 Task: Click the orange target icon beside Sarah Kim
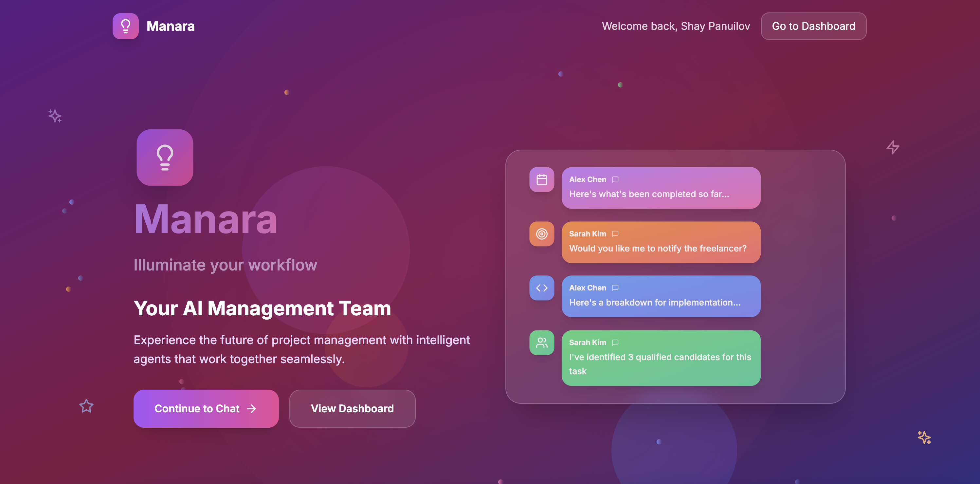click(x=541, y=233)
